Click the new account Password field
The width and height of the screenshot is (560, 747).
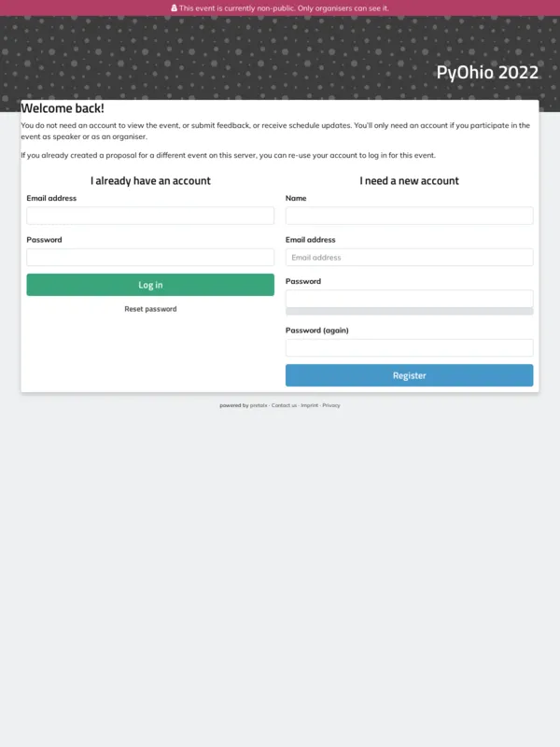coord(409,298)
